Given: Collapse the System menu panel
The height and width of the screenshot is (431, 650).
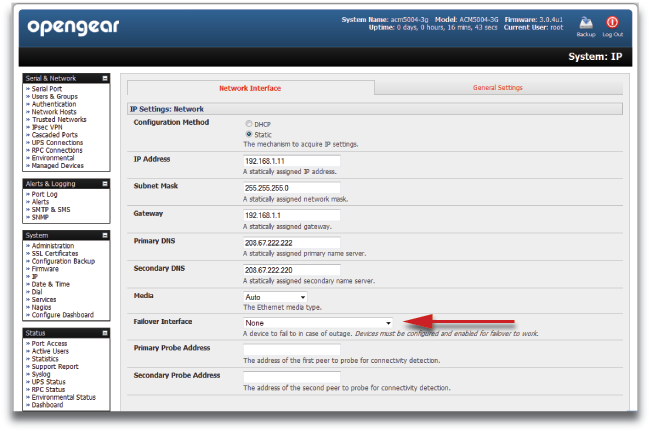Looking at the screenshot, I should pyautogui.click(x=104, y=235).
